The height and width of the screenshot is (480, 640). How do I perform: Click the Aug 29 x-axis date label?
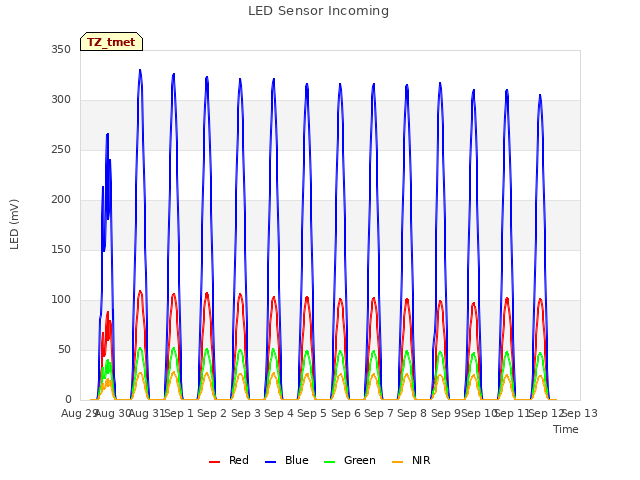tap(79, 413)
